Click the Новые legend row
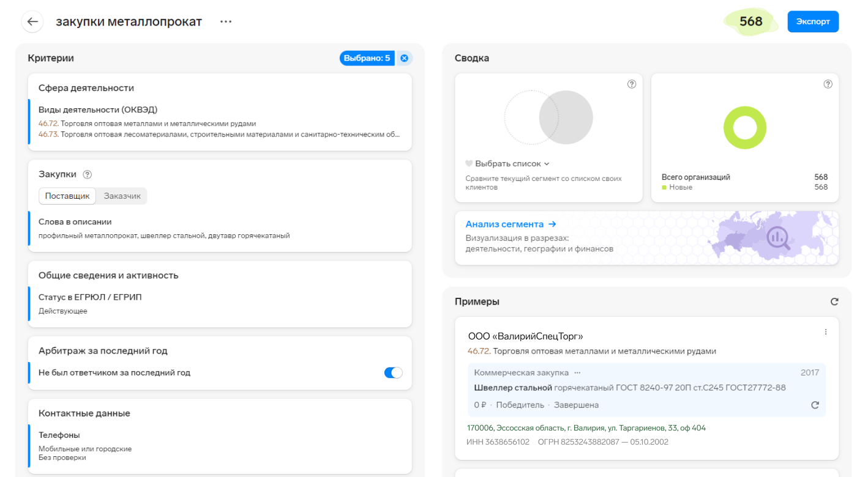The width and height of the screenshot is (868, 477). pos(744,187)
